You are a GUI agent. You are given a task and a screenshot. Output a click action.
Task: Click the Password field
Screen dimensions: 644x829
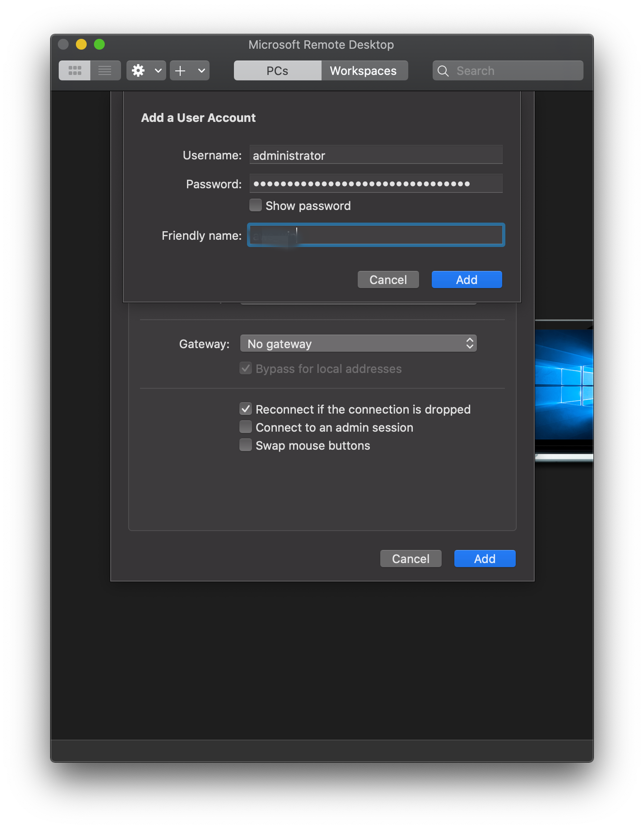pyautogui.click(x=376, y=184)
